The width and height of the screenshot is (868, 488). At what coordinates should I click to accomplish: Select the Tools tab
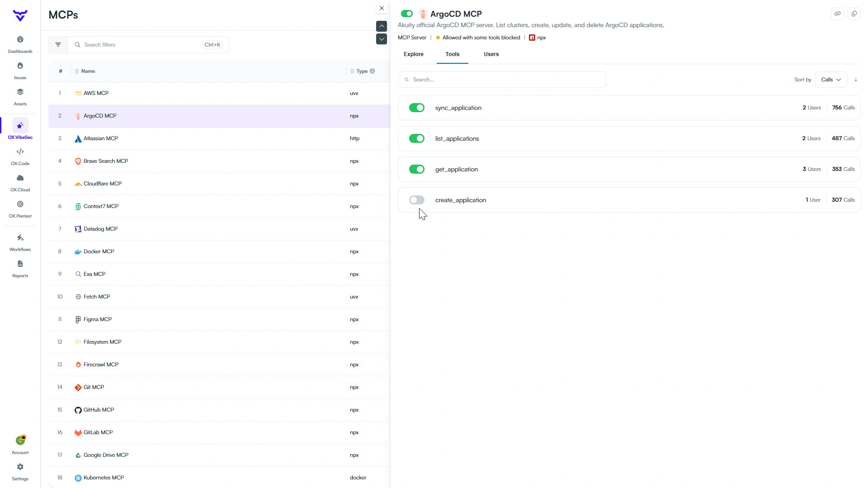click(452, 54)
